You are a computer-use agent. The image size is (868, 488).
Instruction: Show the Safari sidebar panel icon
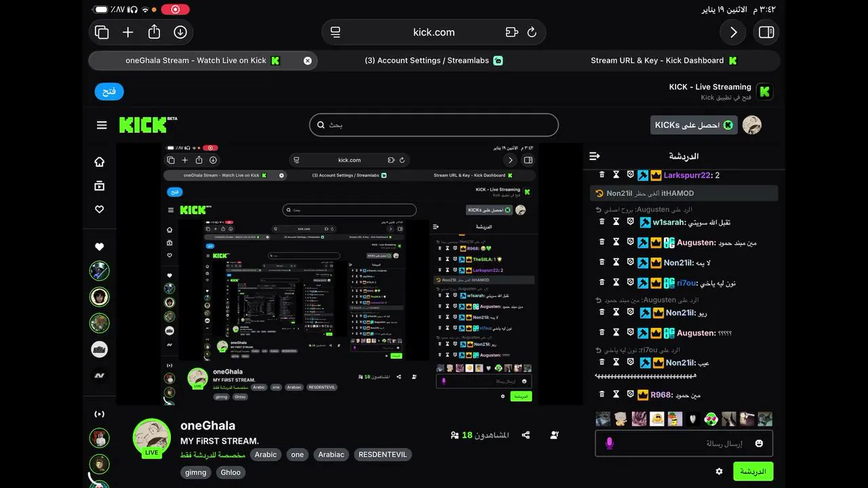766,32
